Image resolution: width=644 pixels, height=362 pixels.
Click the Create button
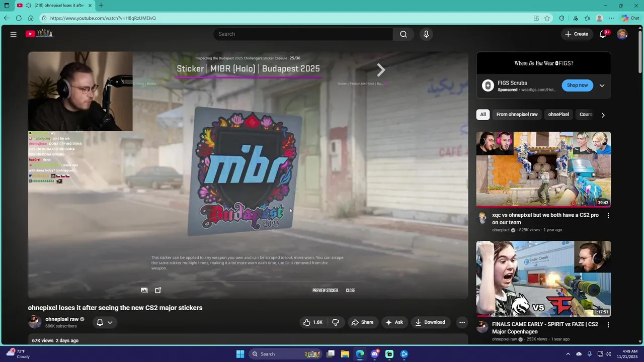pyautogui.click(x=576, y=34)
